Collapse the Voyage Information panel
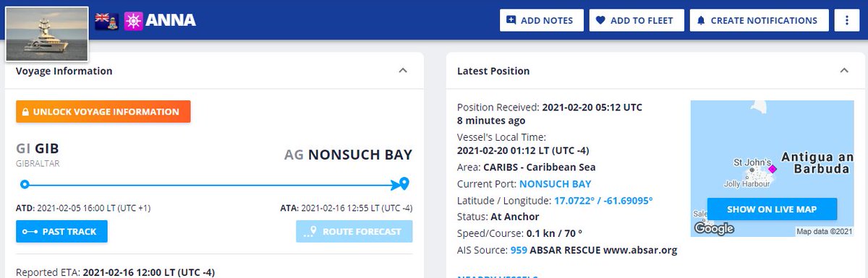Image resolution: width=868 pixels, height=278 pixels. pos(403,71)
